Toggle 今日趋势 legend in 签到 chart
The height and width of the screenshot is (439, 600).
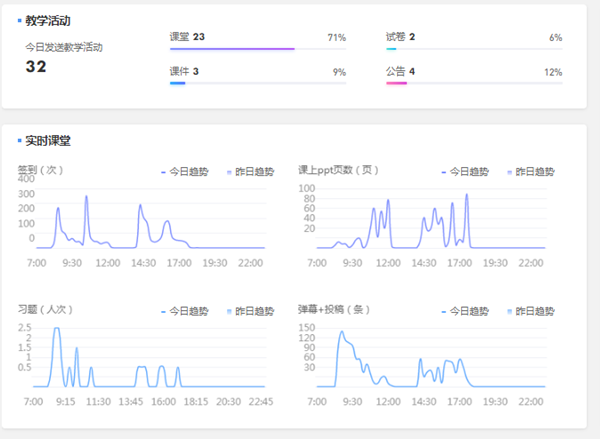pos(188,171)
